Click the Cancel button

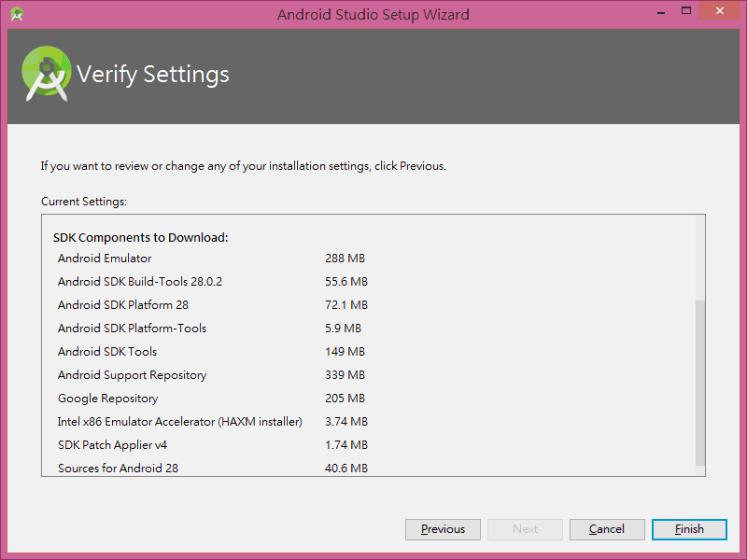pyautogui.click(x=607, y=529)
